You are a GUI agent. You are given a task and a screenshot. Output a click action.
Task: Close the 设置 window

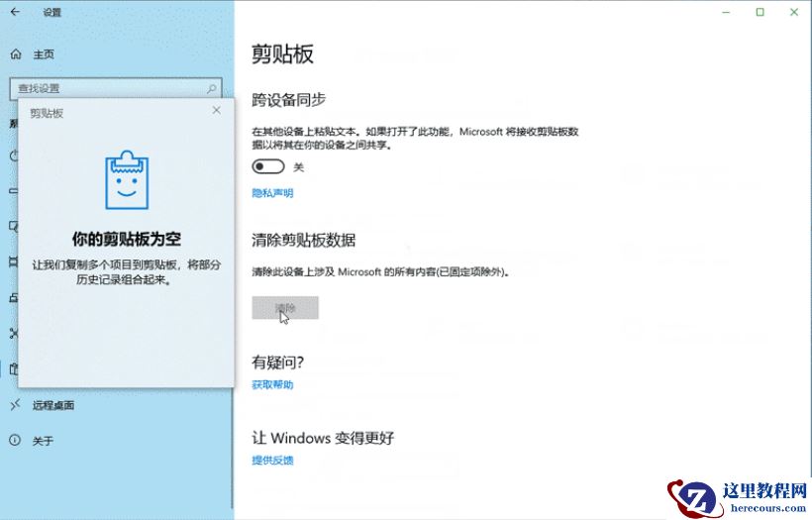click(x=794, y=12)
